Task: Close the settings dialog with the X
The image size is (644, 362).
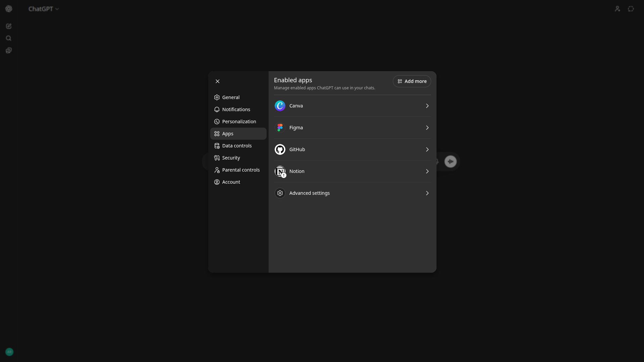Action: tap(217, 81)
